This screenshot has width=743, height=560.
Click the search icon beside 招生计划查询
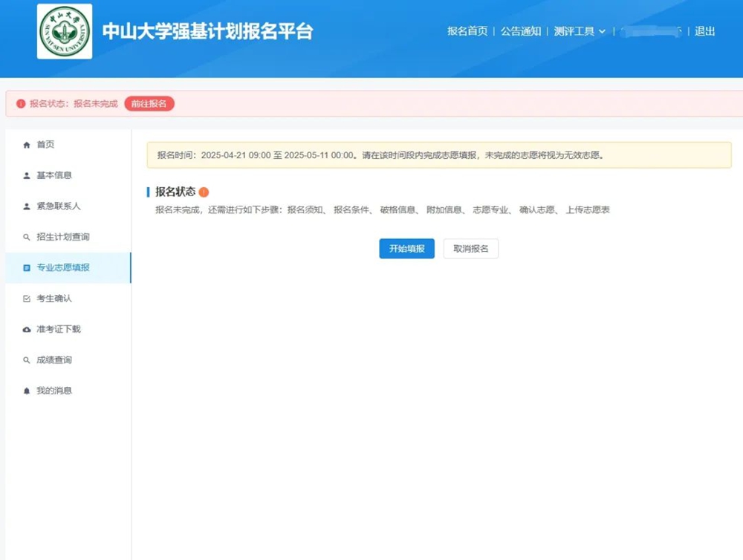tap(27, 238)
